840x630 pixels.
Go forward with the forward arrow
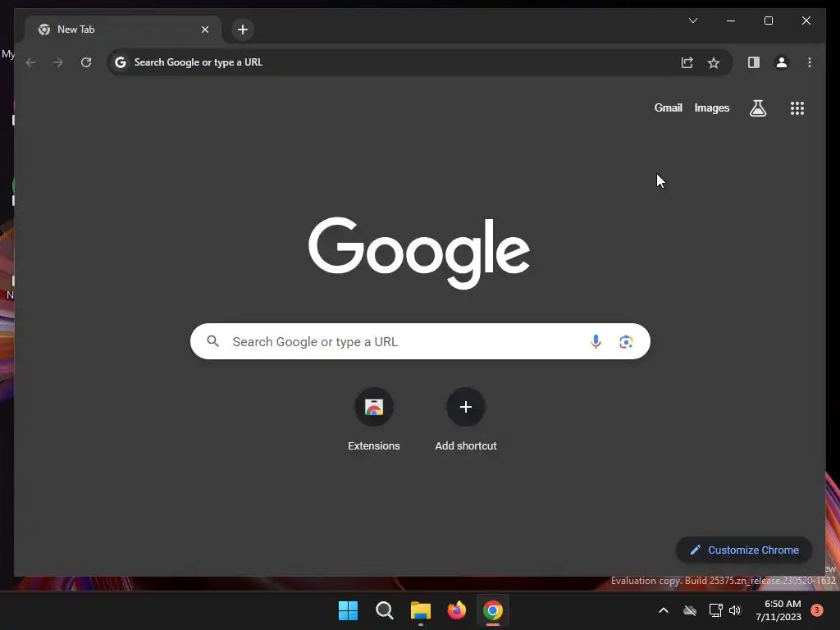58,62
